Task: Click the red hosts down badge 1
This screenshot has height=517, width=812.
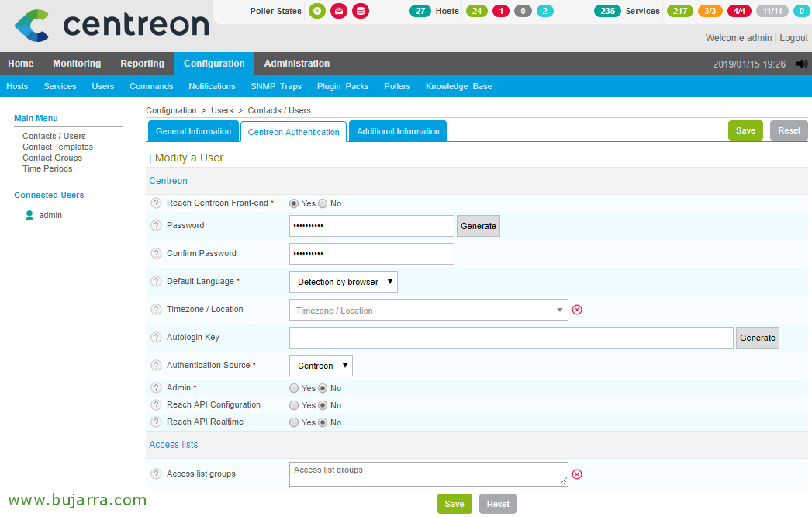Action: click(x=501, y=11)
